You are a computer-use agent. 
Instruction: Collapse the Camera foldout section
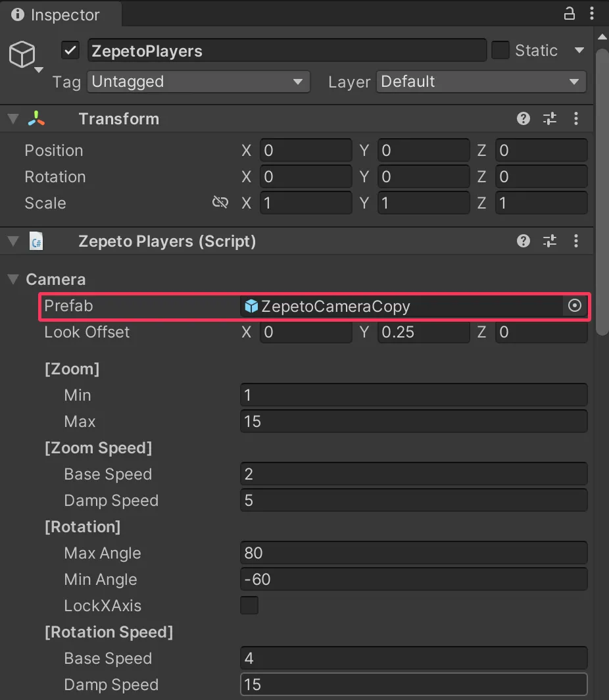[x=13, y=279]
